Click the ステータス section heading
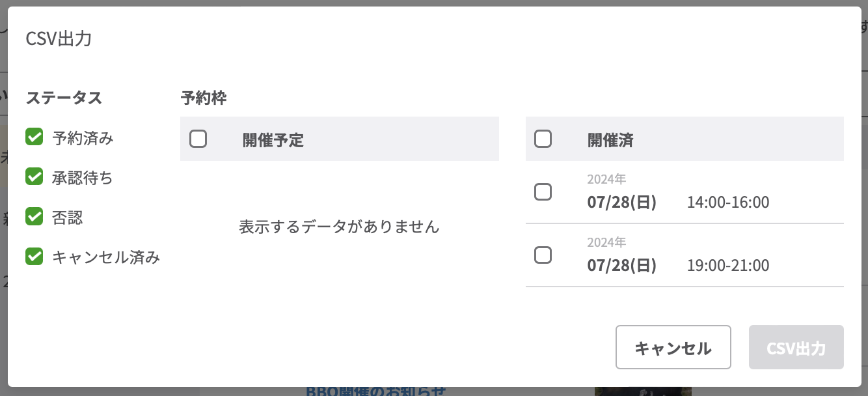868x396 pixels. coord(63,97)
